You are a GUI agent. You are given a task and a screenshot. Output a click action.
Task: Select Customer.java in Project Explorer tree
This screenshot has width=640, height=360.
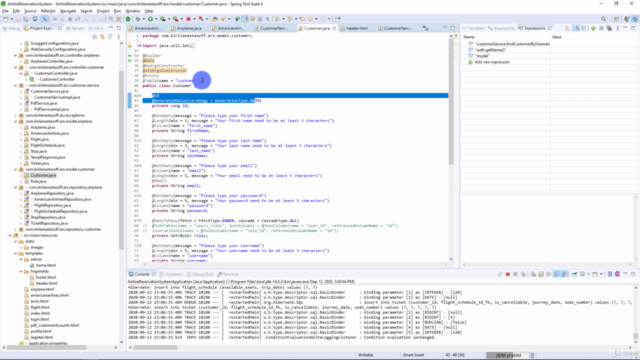43,175
